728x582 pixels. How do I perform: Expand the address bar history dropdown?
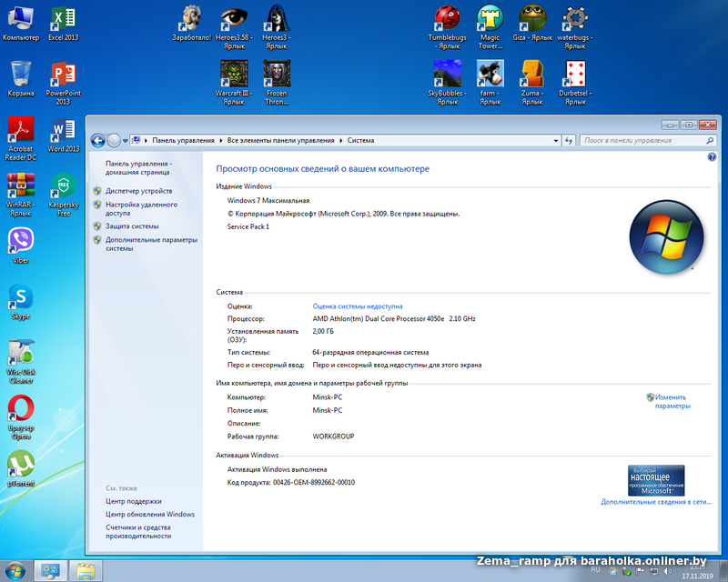coord(556,141)
